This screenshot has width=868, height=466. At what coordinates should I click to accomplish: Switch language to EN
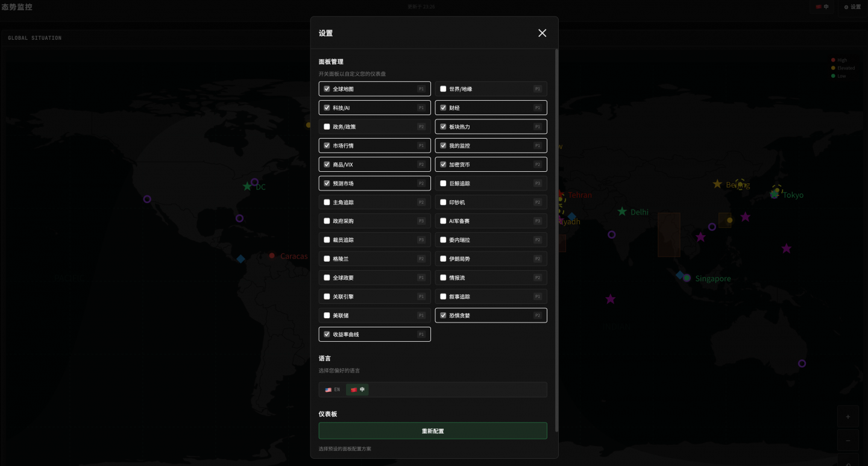coord(333,389)
